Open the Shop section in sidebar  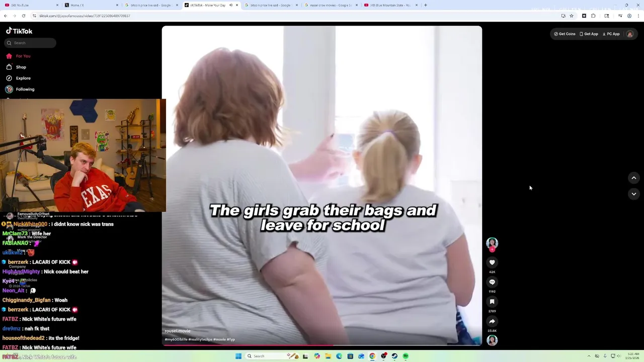[16, 67]
